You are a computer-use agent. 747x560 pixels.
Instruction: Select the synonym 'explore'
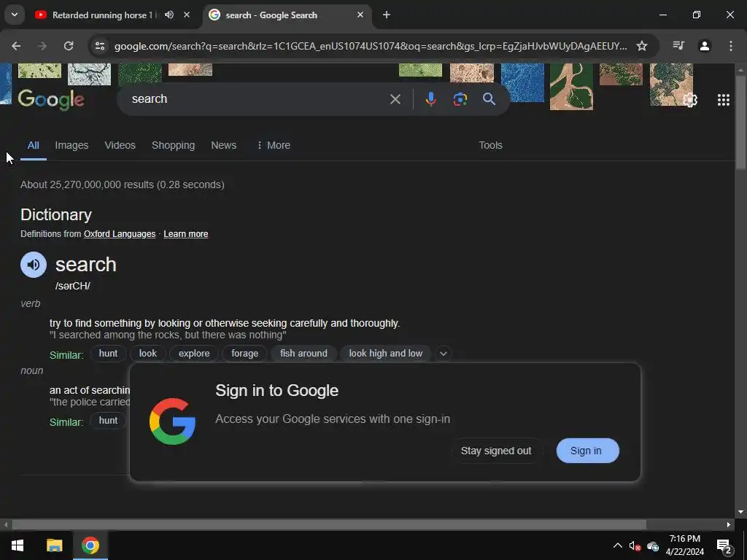coord(194,354)
